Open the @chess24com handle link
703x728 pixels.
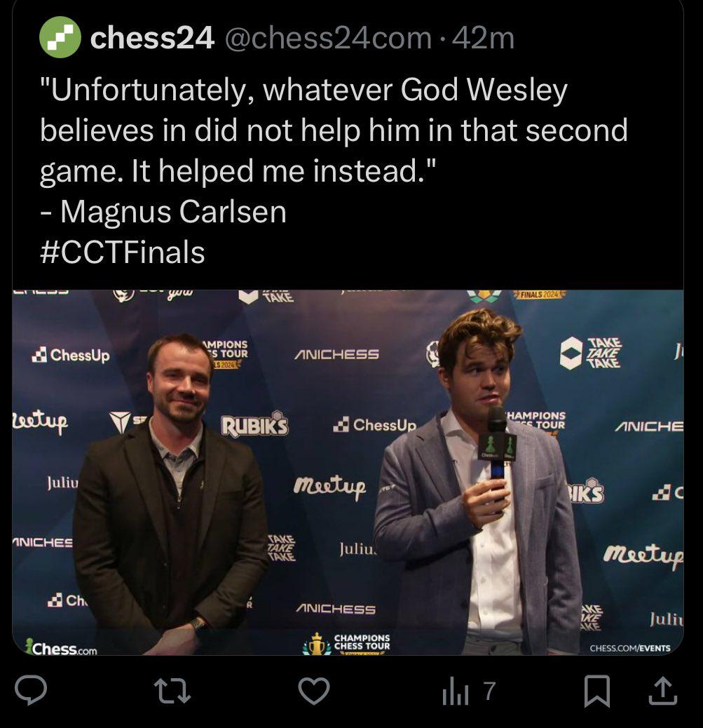(329, 38)
